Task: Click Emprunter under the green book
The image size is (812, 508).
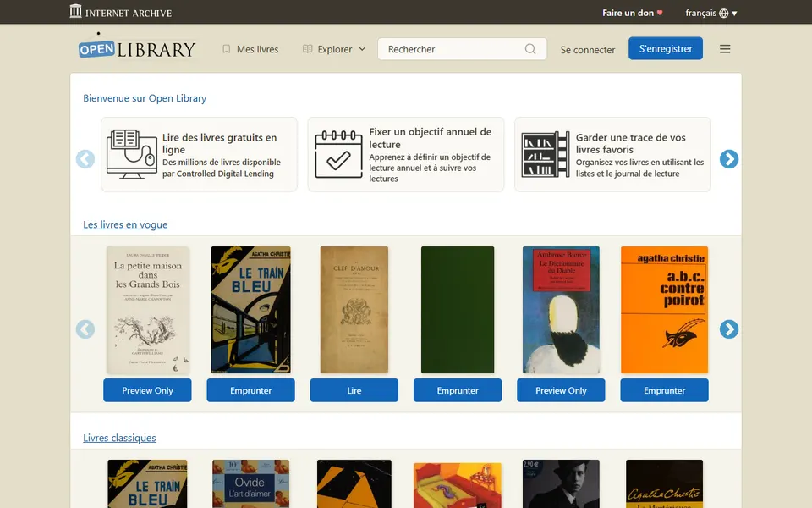Action: pos(458,390)
